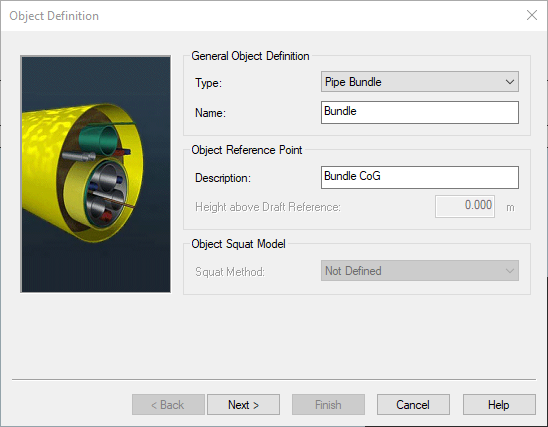548x427 pixels.
Task: Go to the next step with Next
Action: [243, 405]
